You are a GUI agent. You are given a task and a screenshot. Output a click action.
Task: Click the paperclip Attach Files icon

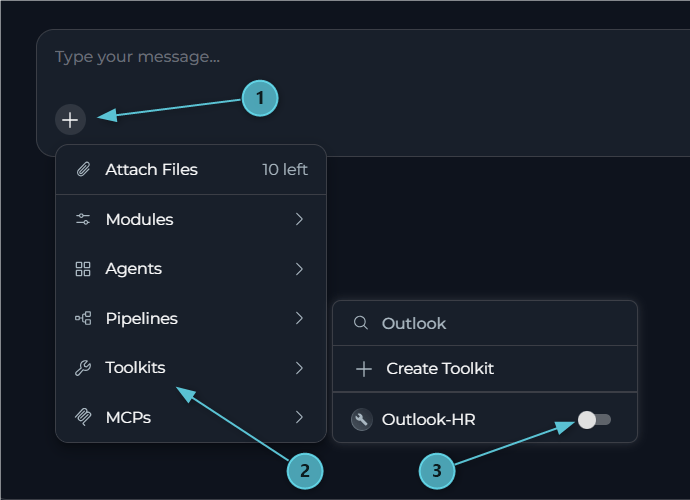(83, 169)
